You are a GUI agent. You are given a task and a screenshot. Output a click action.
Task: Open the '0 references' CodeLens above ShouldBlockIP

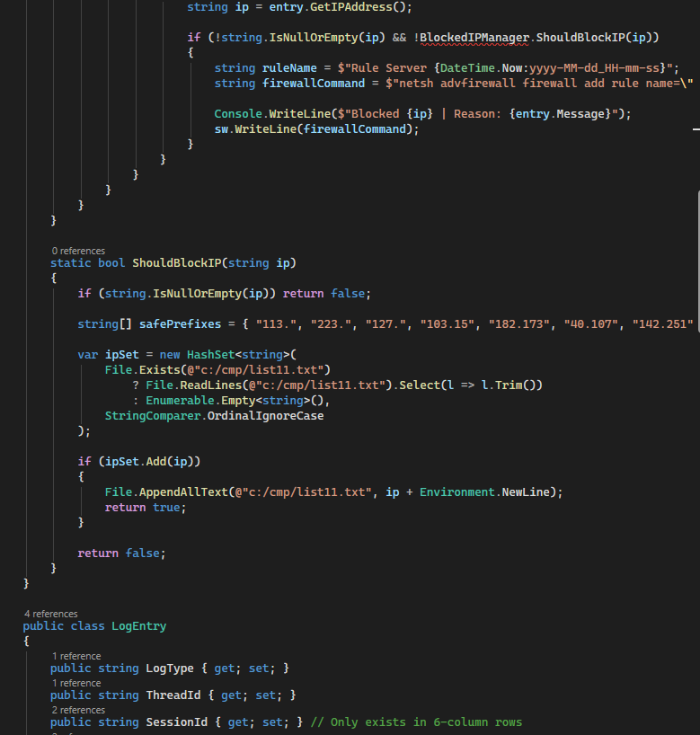(78, 251)
